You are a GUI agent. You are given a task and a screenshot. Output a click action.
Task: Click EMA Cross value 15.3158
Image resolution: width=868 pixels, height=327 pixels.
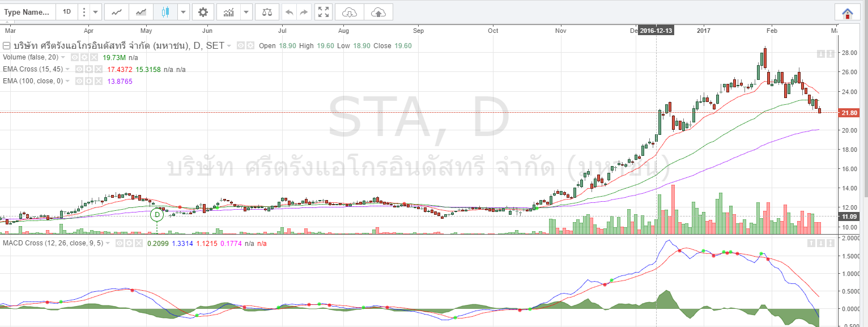(x=148, y=69)
